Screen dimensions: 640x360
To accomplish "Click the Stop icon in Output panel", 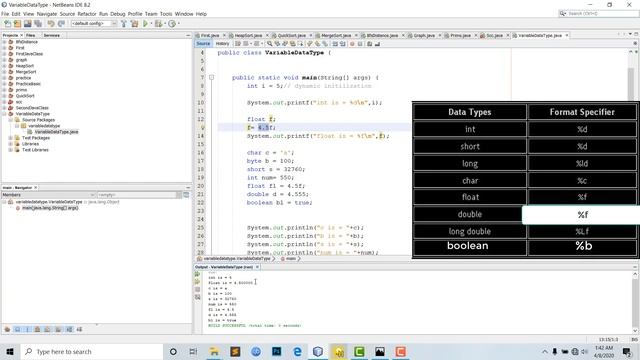I will pos(198,289).
